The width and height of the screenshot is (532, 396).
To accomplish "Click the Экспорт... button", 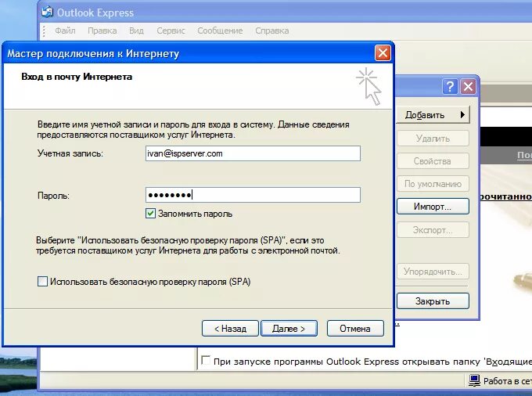I will 433,230.
